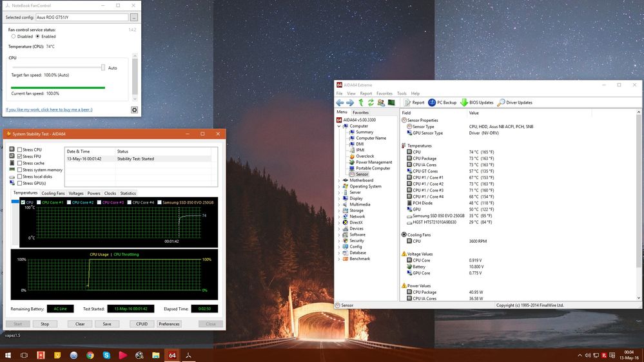The image size is (644, 362).
Task: Open the Favorites menu in AIDA64 menu bar
Action: coord(384,93)
